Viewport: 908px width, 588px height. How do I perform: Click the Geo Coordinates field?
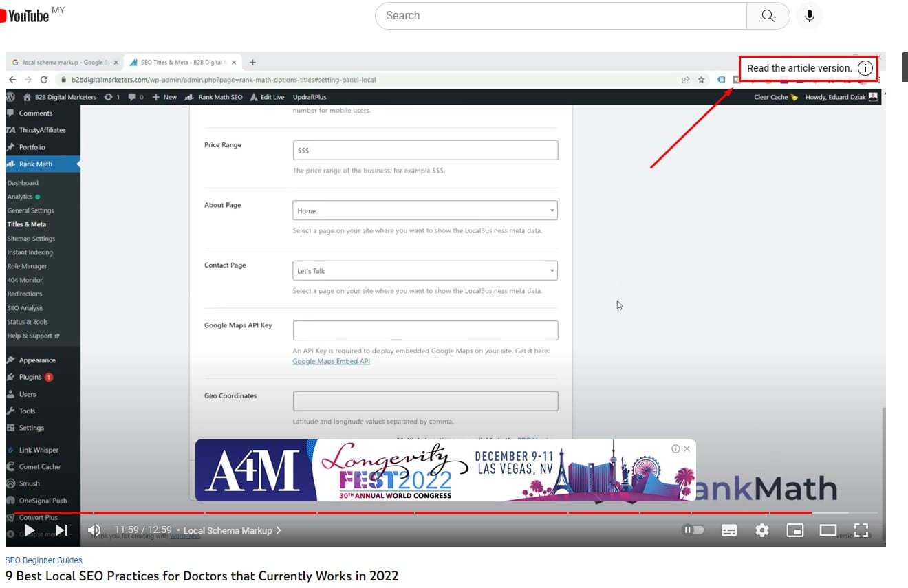coord(425,401)
